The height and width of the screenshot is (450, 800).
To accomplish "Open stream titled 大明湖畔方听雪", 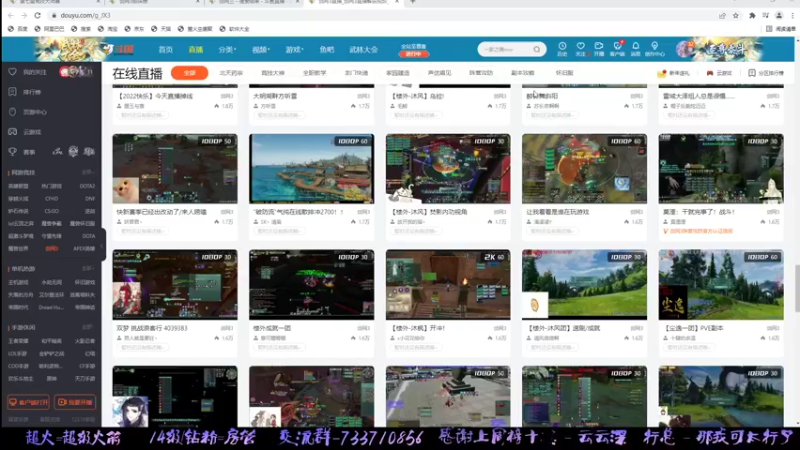I will tap(275, 96).
